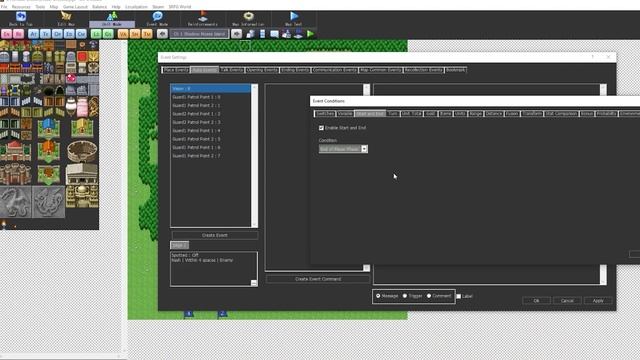Viewport: 640px width, 360px height.
Task: Open the Recollection Events tab
Action: (x=424, y=70)
